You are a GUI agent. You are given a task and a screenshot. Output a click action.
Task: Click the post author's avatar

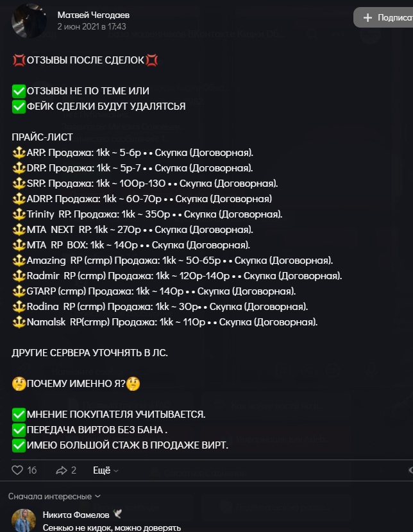pyautogui.click(x=29, y=20)
